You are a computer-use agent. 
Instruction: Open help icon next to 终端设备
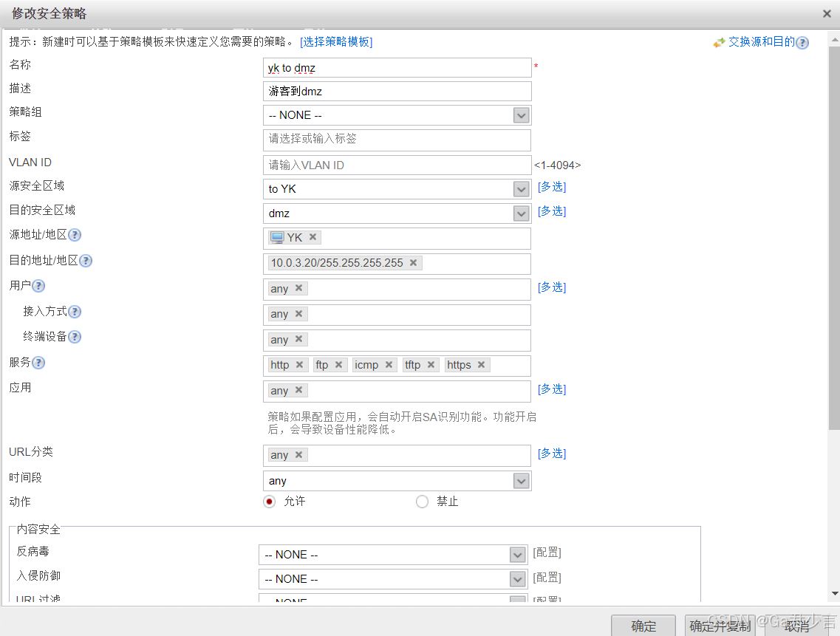point(75,337)
